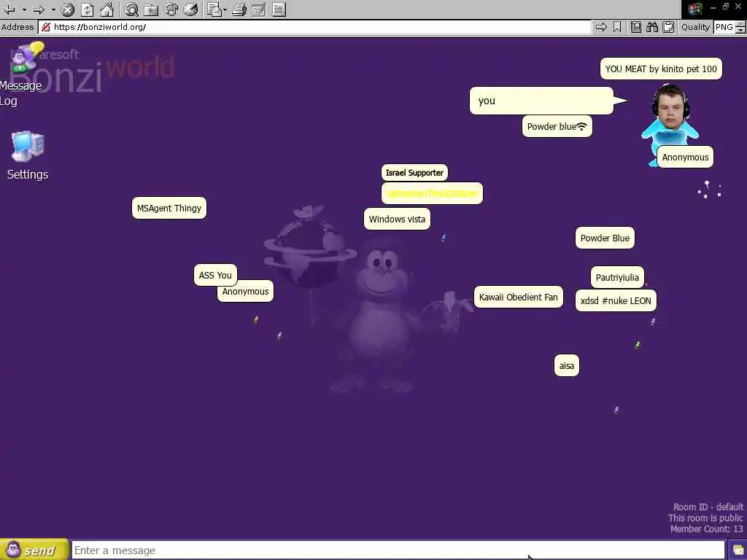This screenshot has width=747, height=560.
Task: Click the bookmark ribbon icon
Action: 617,27
